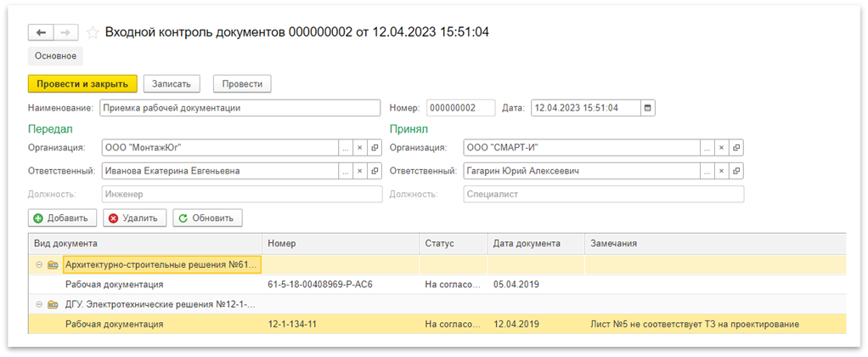
Task: Collapse the ДГУ. Электротехнические решения group
Action: click(39, 304)
